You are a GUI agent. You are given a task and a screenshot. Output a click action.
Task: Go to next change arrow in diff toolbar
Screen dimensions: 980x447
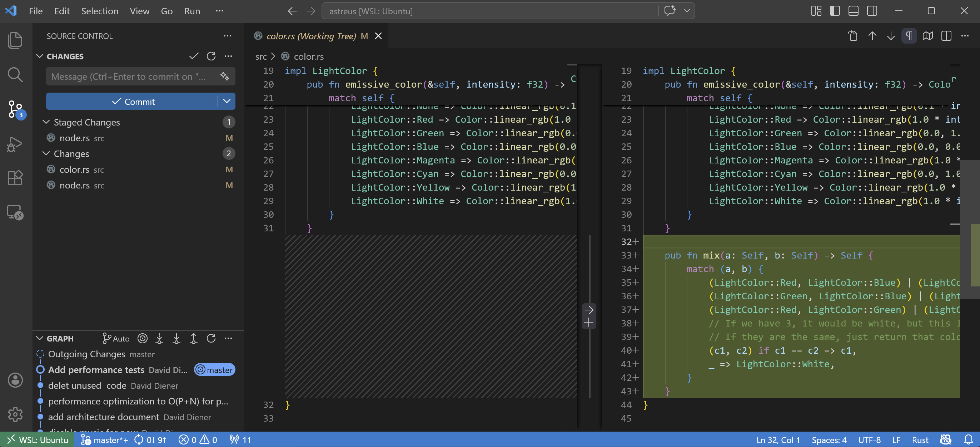point(891,36)
